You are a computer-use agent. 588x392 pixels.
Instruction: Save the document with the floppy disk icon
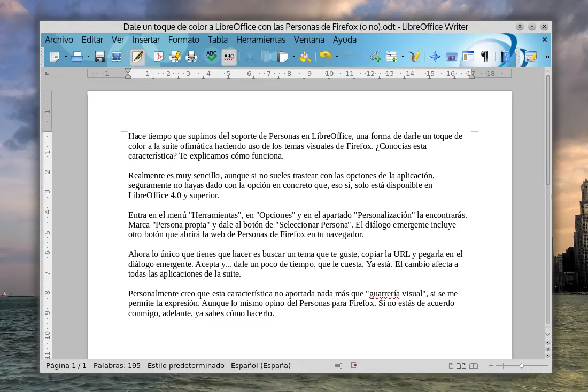[100, 57]
